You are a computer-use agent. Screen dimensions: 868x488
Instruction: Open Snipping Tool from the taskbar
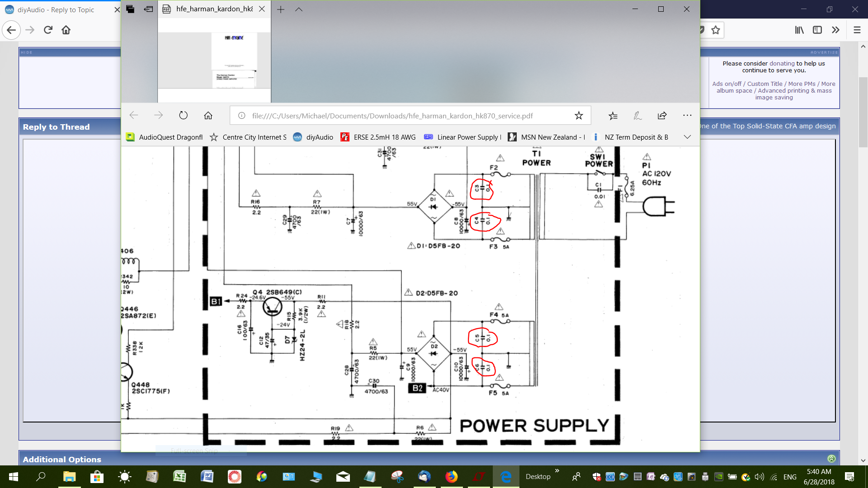(x=397, y=477)
